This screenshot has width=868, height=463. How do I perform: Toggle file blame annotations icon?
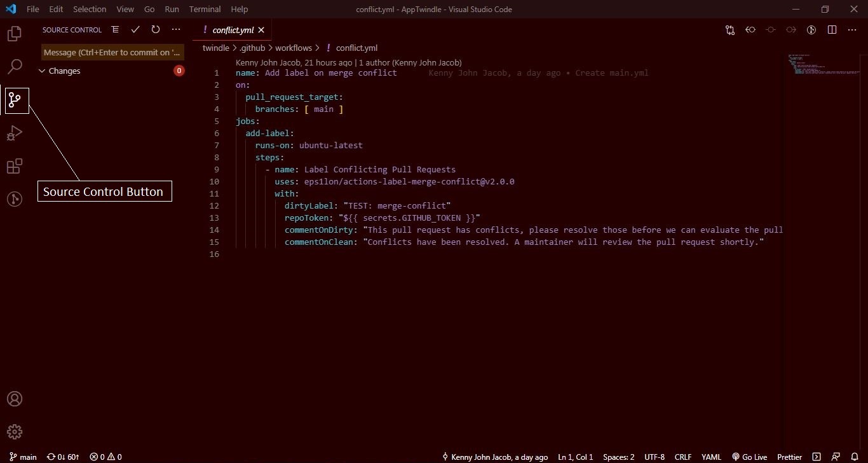[811, 30]
